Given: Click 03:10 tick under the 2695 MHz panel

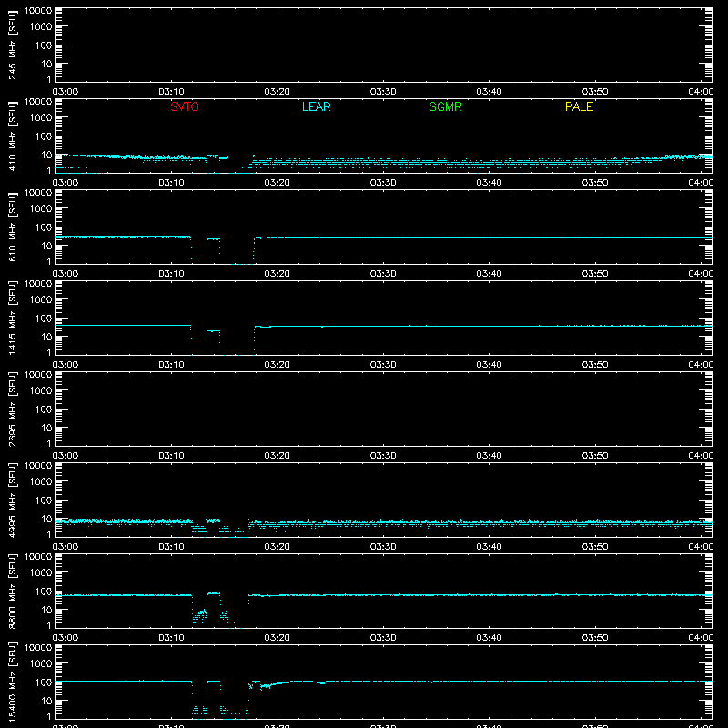Looking at the screenshot, I should click(171, 456).
